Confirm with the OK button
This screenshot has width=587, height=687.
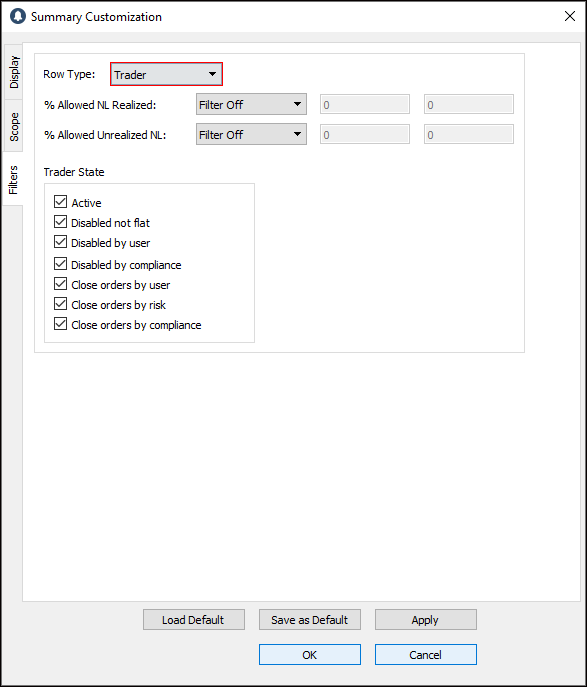pos(310,655)
